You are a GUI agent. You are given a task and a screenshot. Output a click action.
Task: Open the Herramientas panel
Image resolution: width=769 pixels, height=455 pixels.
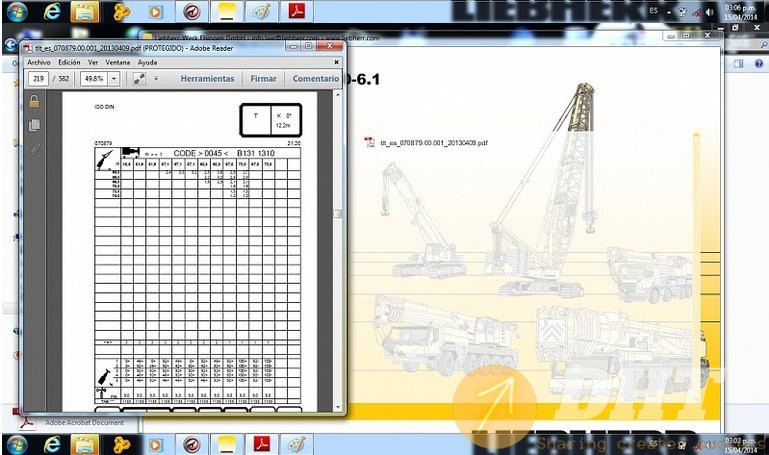tap(207, 78)
